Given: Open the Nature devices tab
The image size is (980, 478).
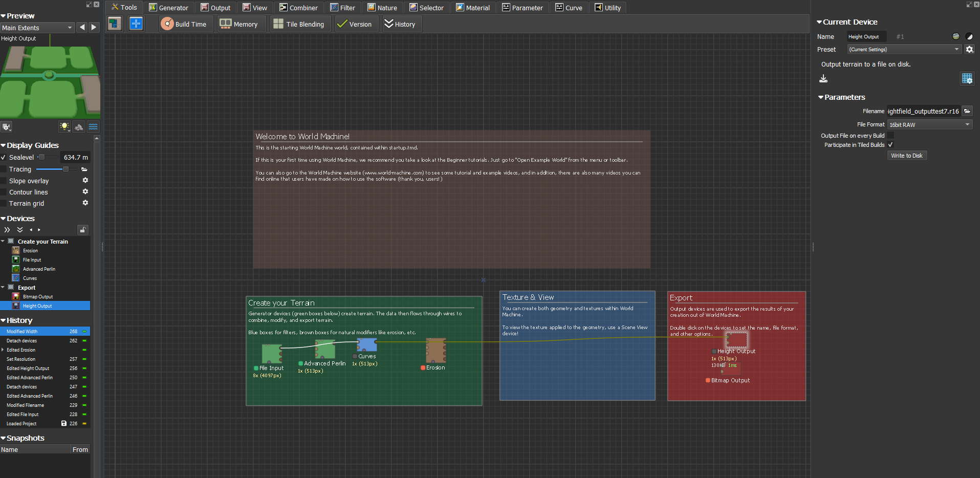Looking at the screenshot, I should [x=382, y=8].
